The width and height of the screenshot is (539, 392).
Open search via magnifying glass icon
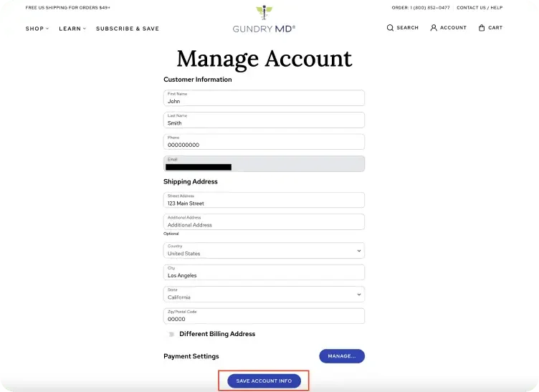391,28
